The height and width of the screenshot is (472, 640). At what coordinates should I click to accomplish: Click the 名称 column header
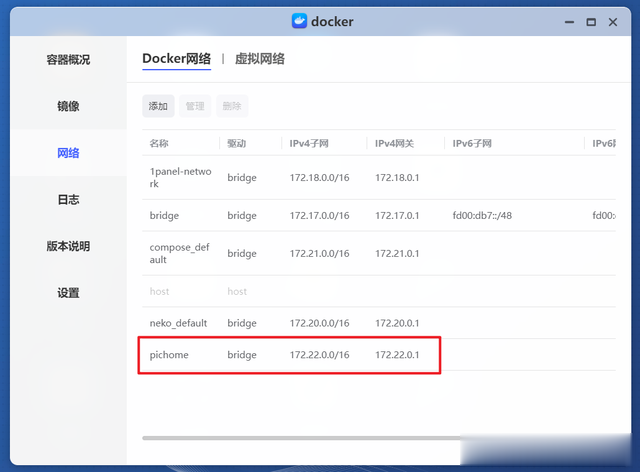[x=159, y=143]
